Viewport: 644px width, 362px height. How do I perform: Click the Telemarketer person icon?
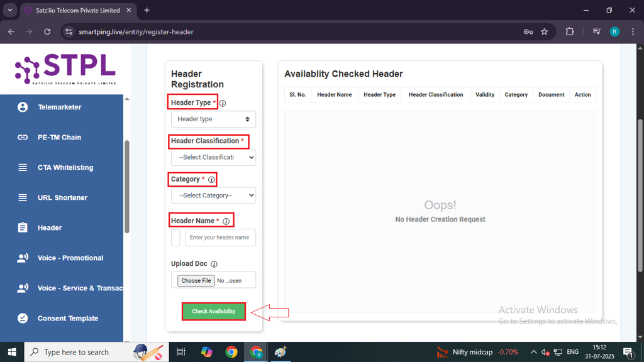(x=23, y=107)
